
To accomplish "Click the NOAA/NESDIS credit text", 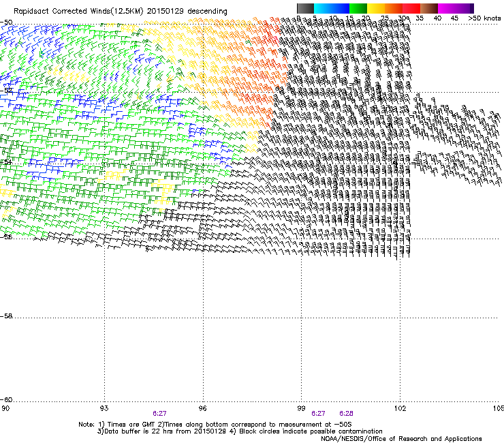I will click(x=401, y=439).
